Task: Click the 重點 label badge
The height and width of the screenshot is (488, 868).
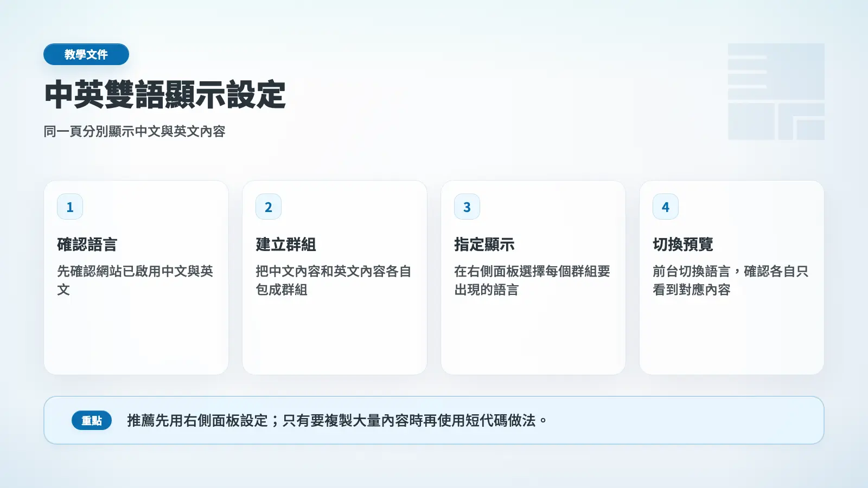Action: [92, 420]
